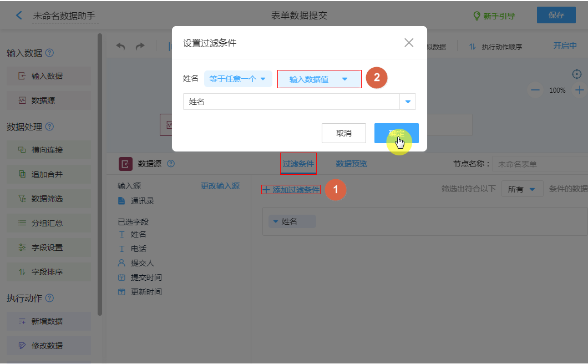The height and width of the screenshot is (364, 588).
Task: Click the locate canvas center icon
Action: [577, 74]
